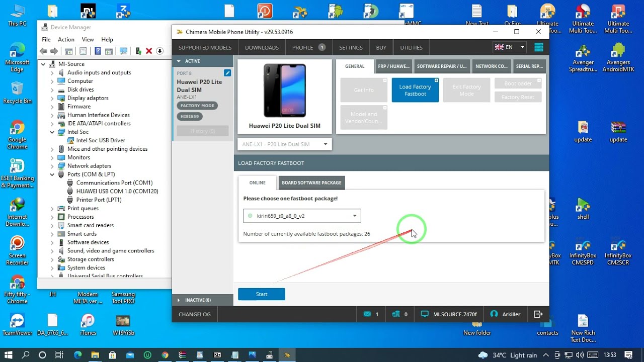Open the View menu in Device Manager
This screenshot has width=644, height=362.
tap(88, 39)
